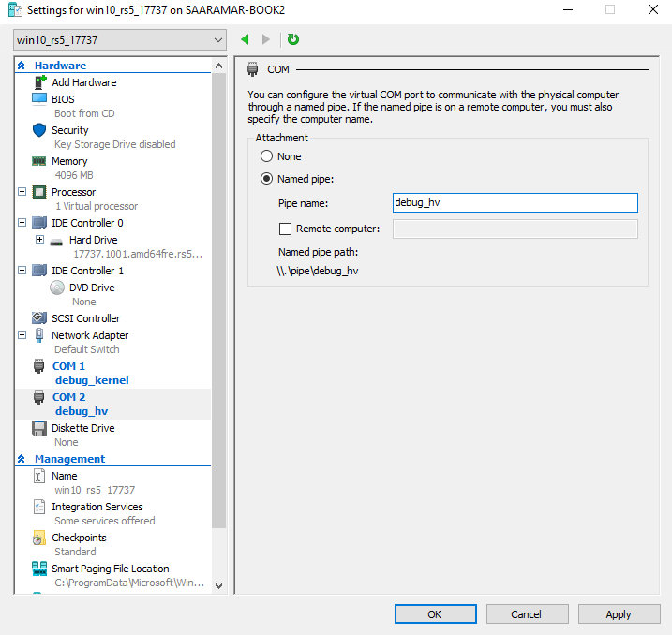This screenshot has height=635, width=672.
Task: Collapse IDE Controller 1 node
Action: click(x=22, y=270)
